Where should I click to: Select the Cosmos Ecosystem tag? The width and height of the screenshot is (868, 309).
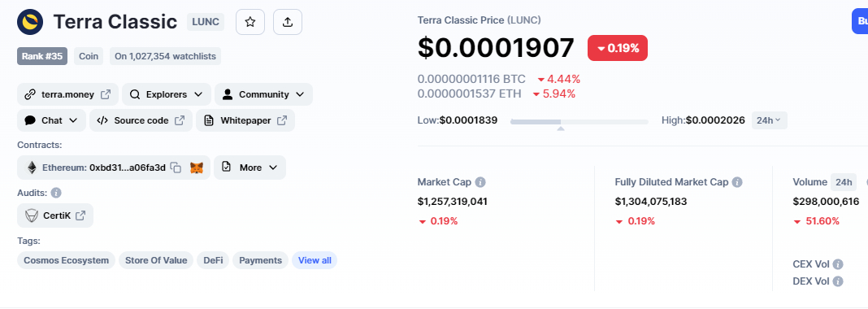tap(67, 260)
